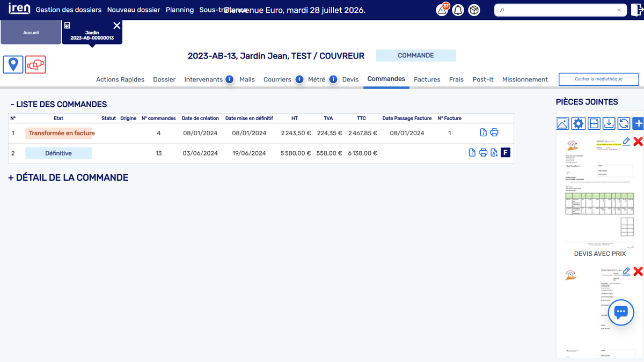Switch to the Missionnement tab
Screen dimensions: 644x362
pos(525,79)
